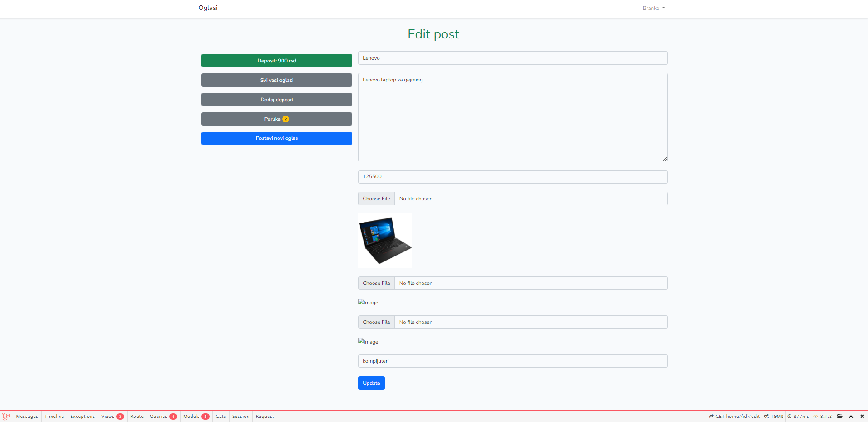Select the Timeline tab
Viewport: 868px width, 422px height.
point(54,417)
